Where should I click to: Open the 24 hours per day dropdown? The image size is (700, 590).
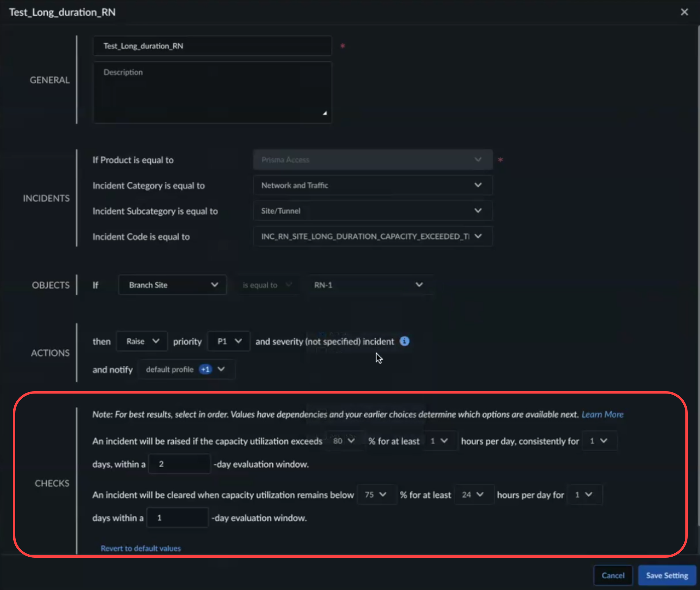pos(473,494)
